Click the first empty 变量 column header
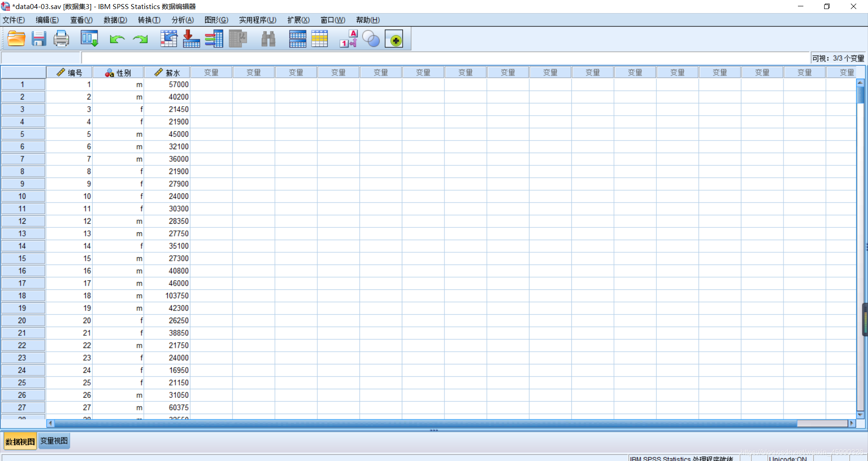Screen dimensions: 868x461 (211, 72)
